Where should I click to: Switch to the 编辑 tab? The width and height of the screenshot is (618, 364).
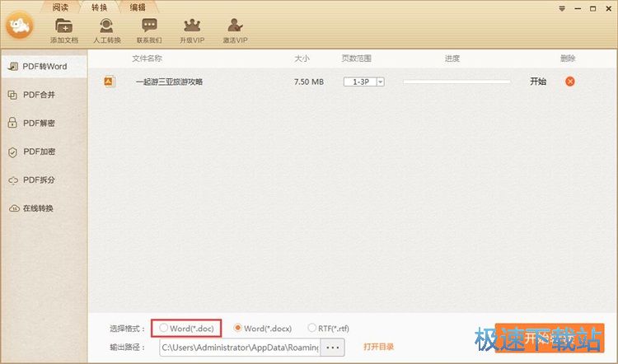point(138,7)
